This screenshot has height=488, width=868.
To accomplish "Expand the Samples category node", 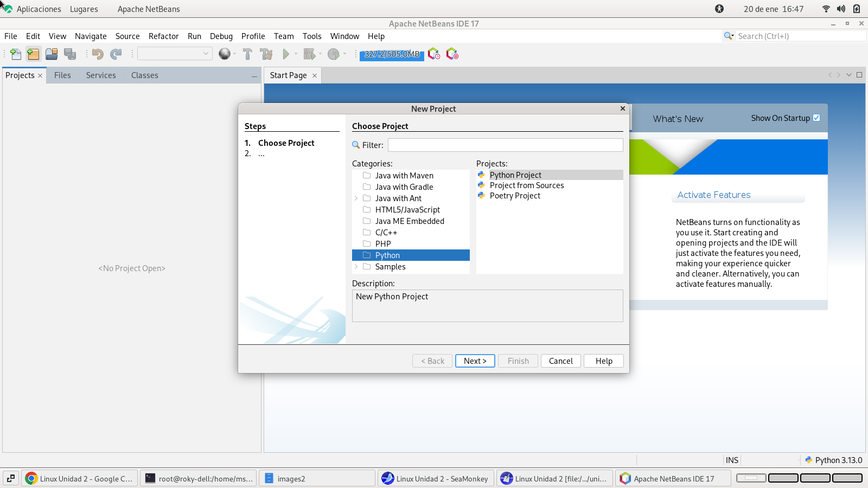I will pyautogui.click(x=356, y=267).
